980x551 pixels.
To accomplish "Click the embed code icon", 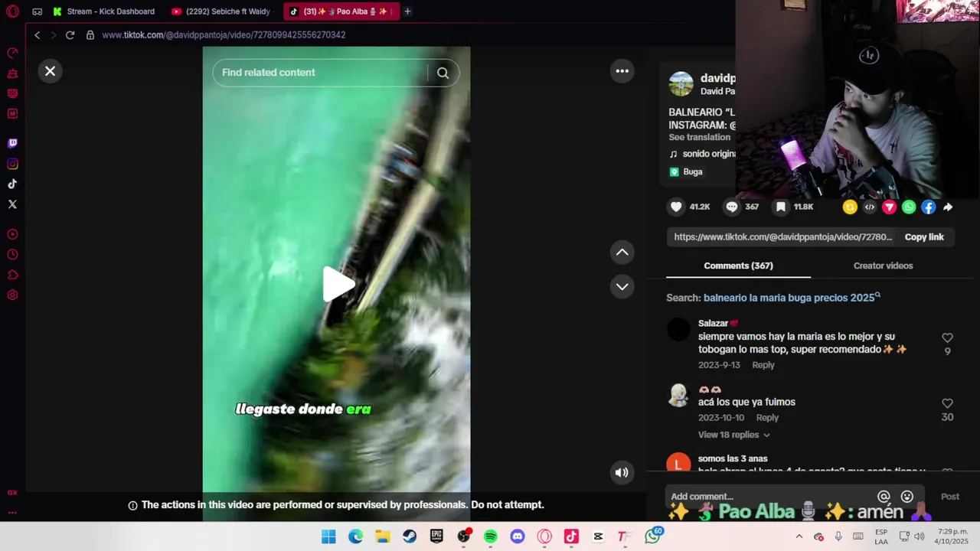I will tap(870, 207).
